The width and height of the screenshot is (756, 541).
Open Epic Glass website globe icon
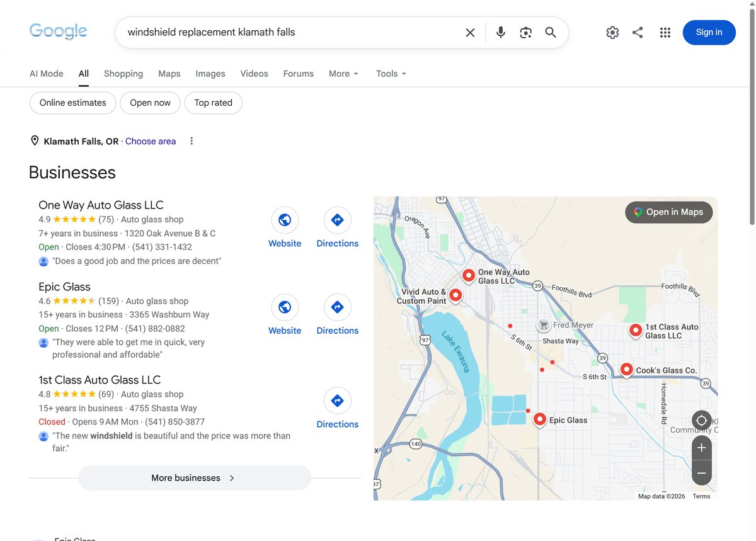(x=285, y=307)
